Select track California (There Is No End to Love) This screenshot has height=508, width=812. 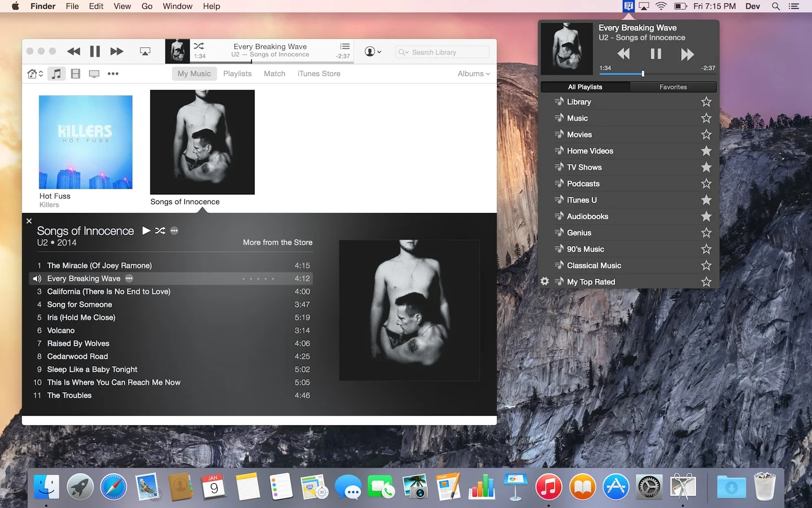(170, 291)
